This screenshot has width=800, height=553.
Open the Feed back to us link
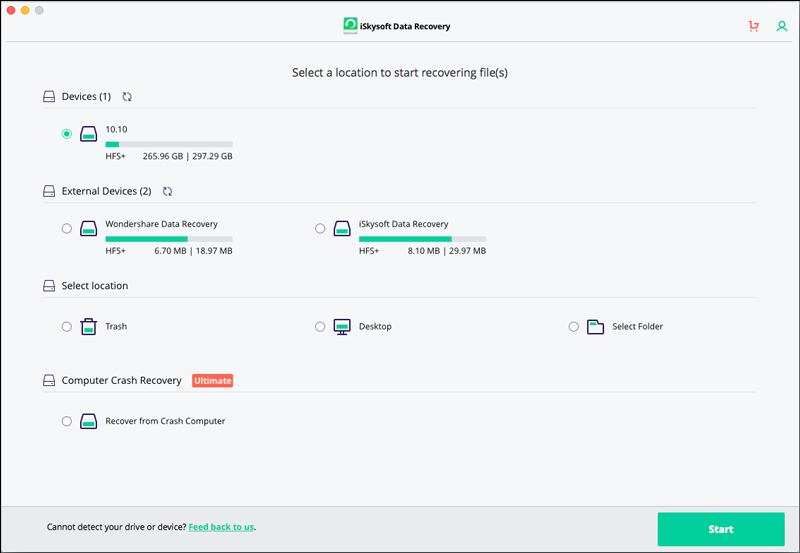click(x=221, y=527)
